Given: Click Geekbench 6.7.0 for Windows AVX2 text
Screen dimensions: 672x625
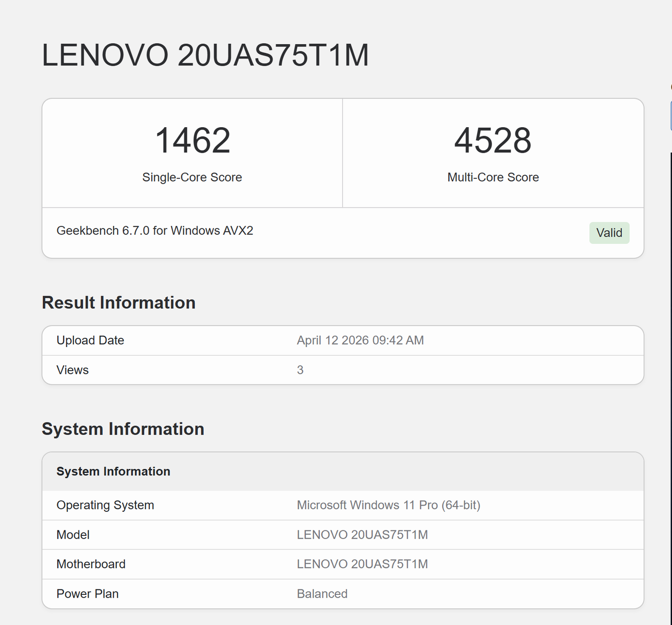Looking at the screenshot, I should coord(155,230).
